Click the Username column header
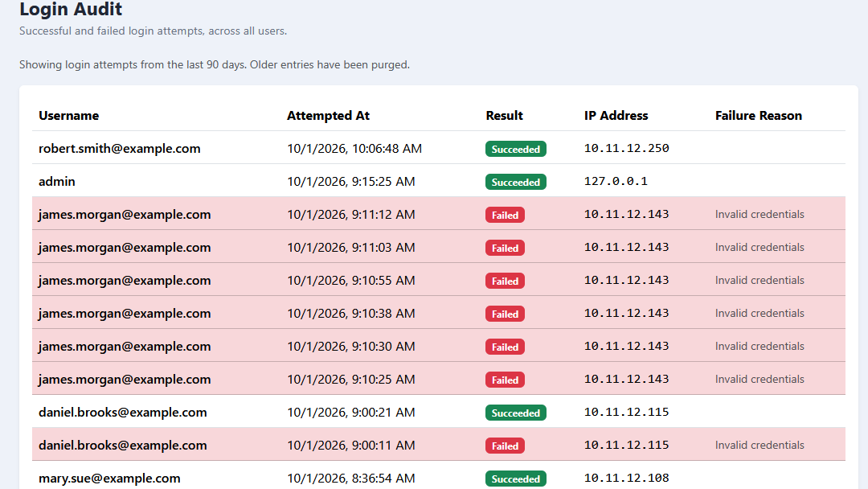 (68, 116)
